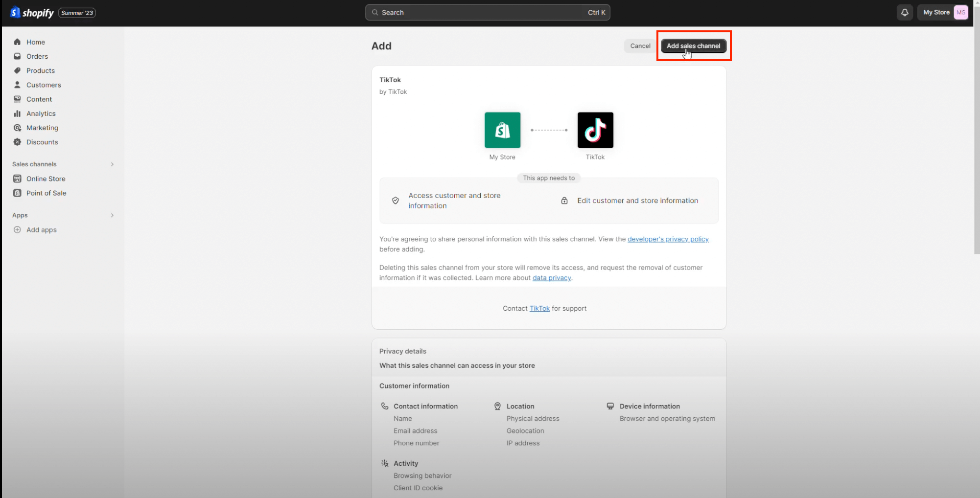
Task: Focus the Search bar
Action: tap(488, 13)
